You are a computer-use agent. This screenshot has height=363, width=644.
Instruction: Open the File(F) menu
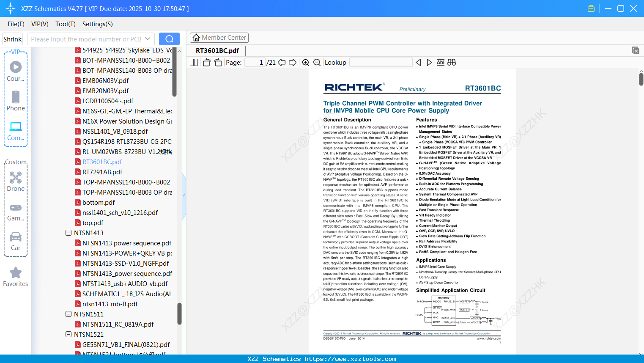(16, 24)
